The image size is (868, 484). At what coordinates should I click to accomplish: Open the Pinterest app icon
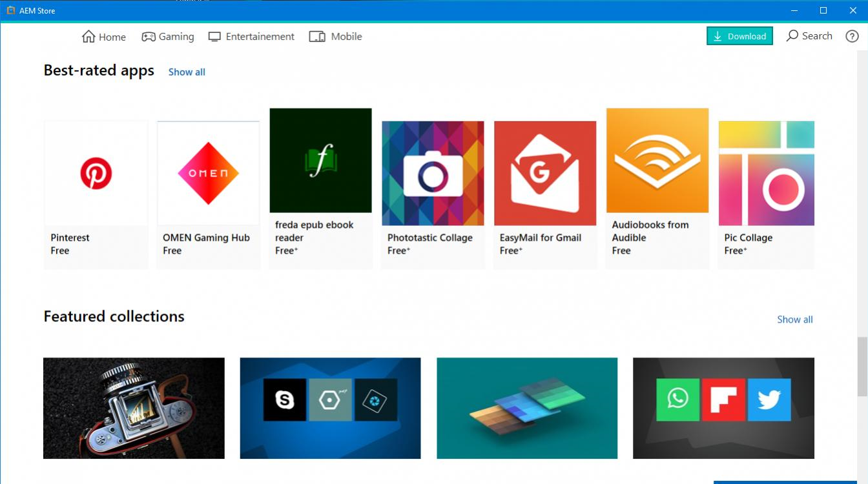[x=96, y=174]
